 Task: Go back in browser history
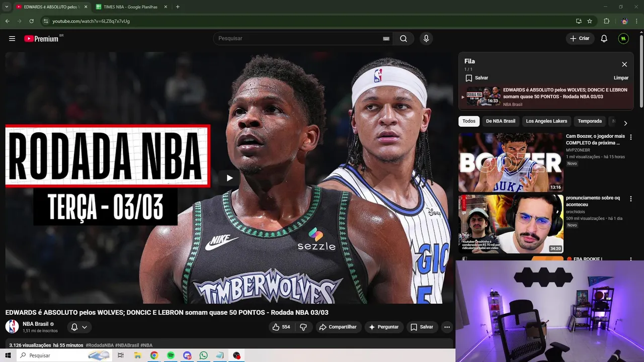click(7, 21)
